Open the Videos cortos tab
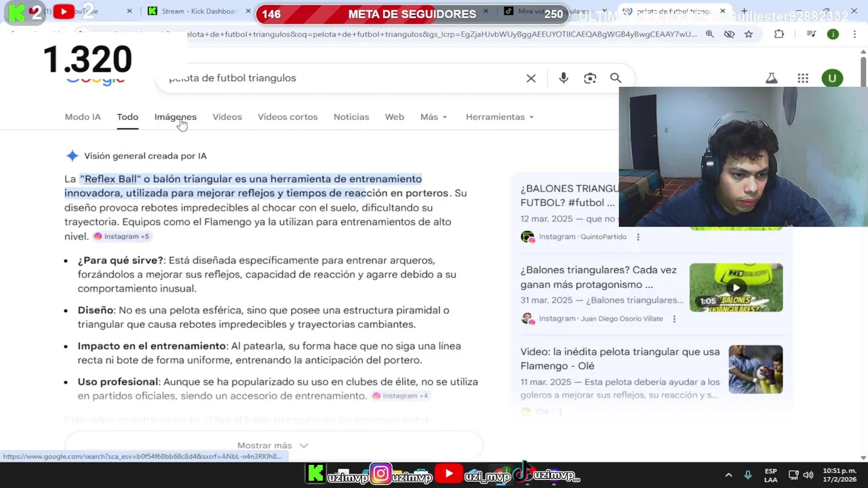 click(x=288, y=117)
